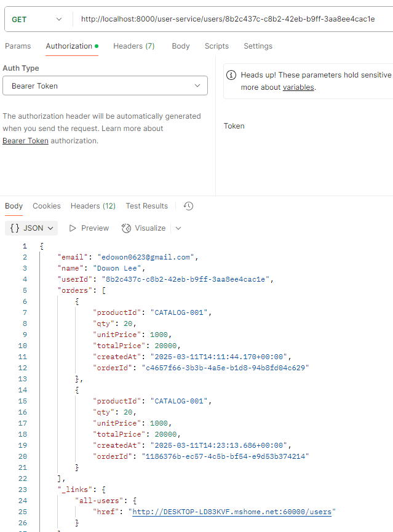The image size is (393, 532).
Task: Open the Settings tab
Action: pyautogui.click(x=258, y=46)
